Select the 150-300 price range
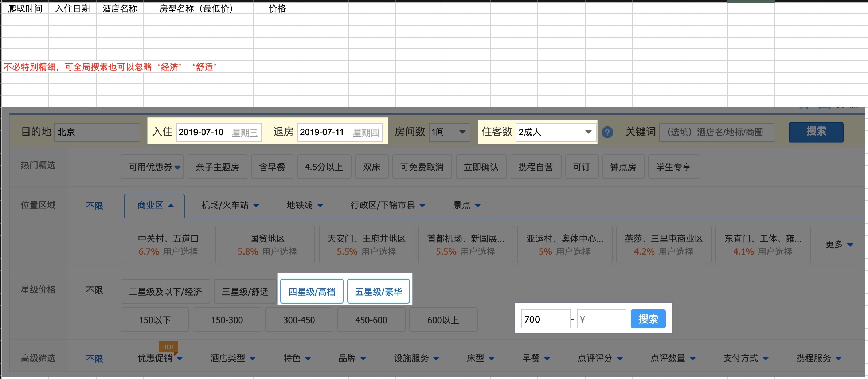The width and height of the screenshot is (868, 379). click(x=227, y=320)
